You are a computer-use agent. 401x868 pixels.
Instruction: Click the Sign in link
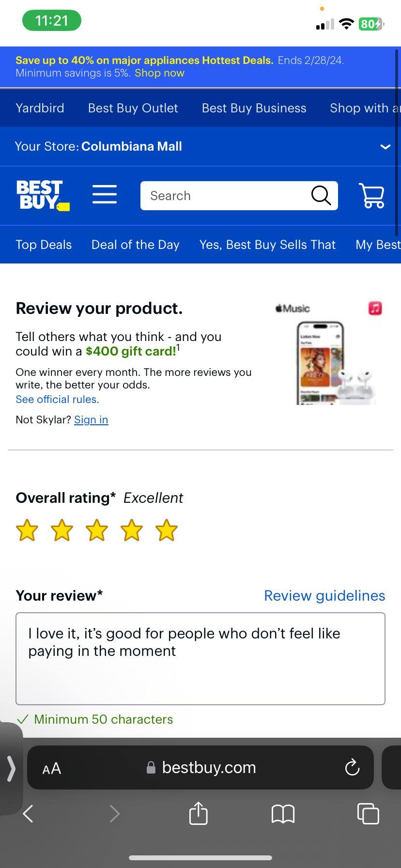[91, 419]
